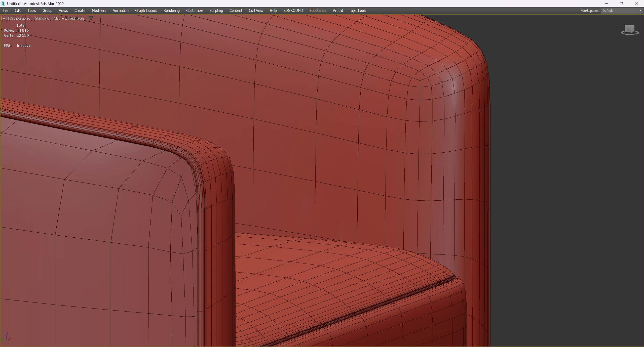This screenshot has width=644, height=347.
Task: Open the Clay + Edged Faces shading menu
Action: [69, 18]
